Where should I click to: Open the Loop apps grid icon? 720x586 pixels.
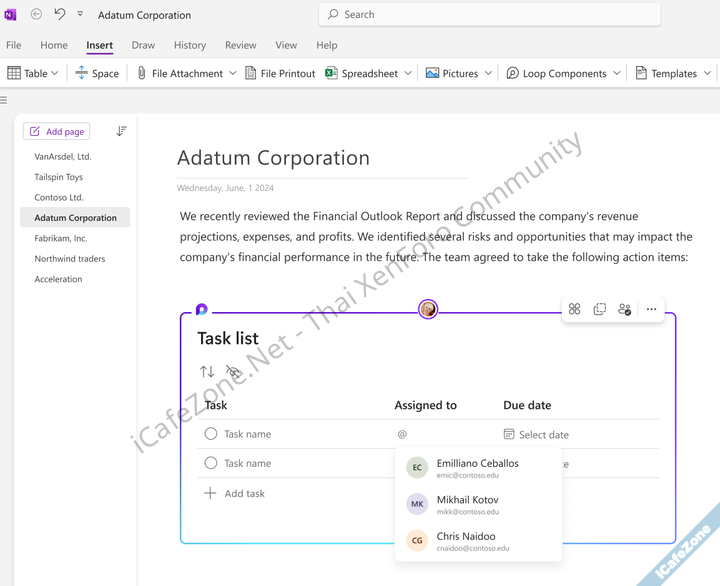click(x=575, y=310)
